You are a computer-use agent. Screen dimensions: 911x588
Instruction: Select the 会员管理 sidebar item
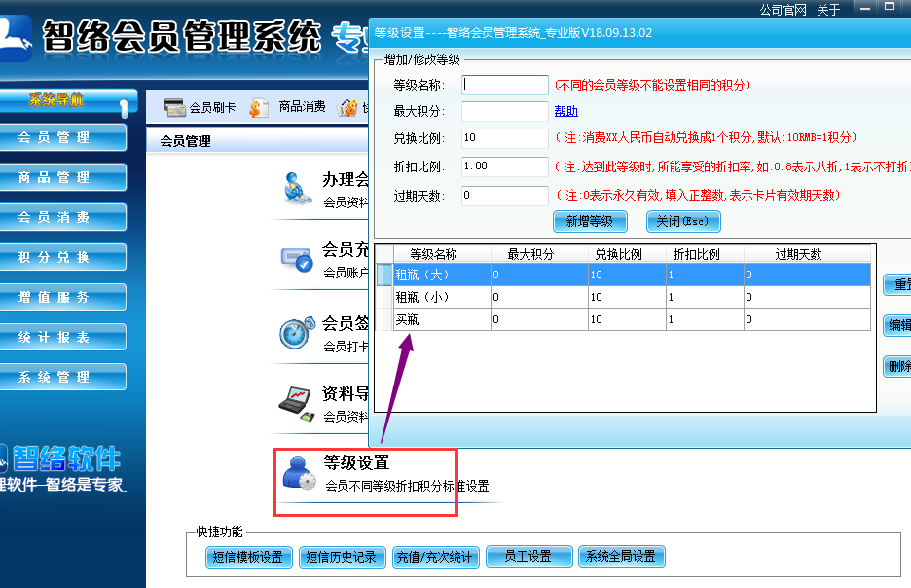click(63, 138)
